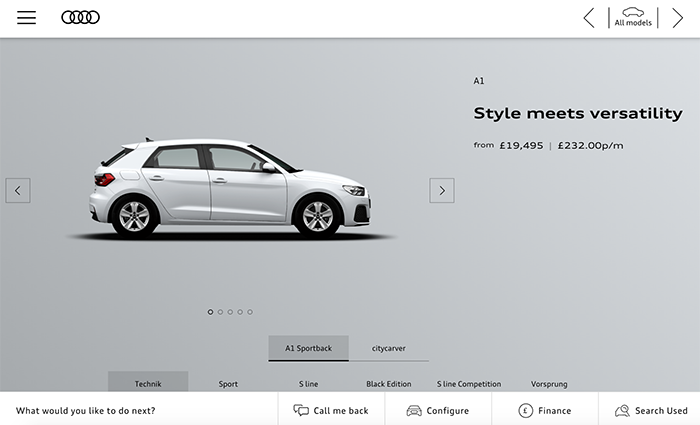This screenshot has width=700, height=425.
Task: Select the fourth carousel dot
Action: [240, 312]
